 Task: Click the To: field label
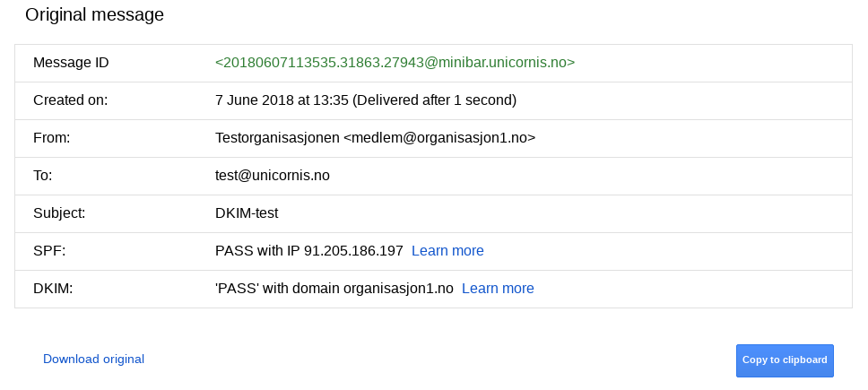click(x=43, y=176)
